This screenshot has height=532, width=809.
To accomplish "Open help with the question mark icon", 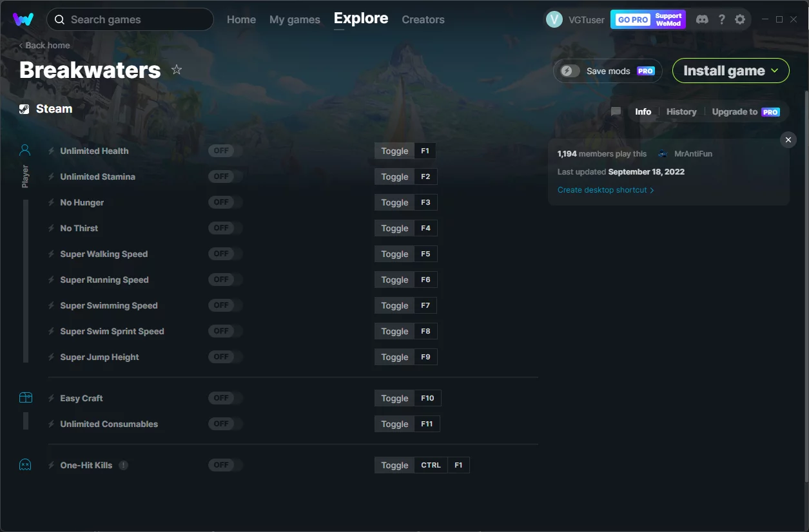I will click(x=721, y=19).
